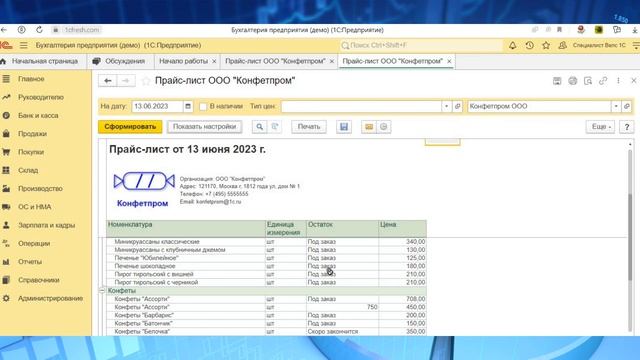Click the save diskette icon
The height and width of the screenshot is (360, 640).
tap(344, 127)
